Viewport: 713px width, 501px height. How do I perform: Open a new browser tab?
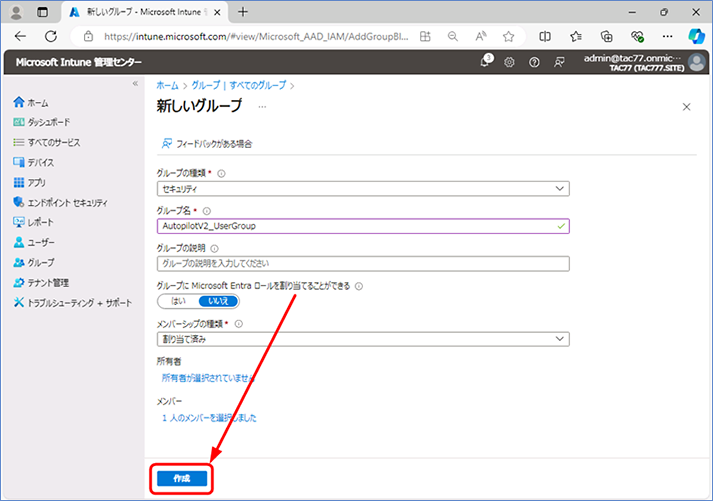click(x=243, y=12)
